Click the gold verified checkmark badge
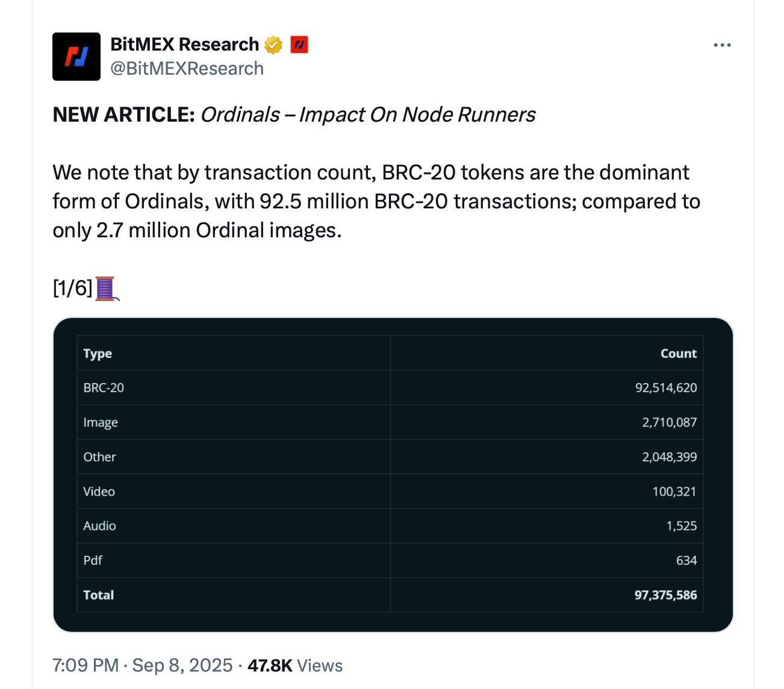Screen dimensions: 784x689 [x=273, y=45]
